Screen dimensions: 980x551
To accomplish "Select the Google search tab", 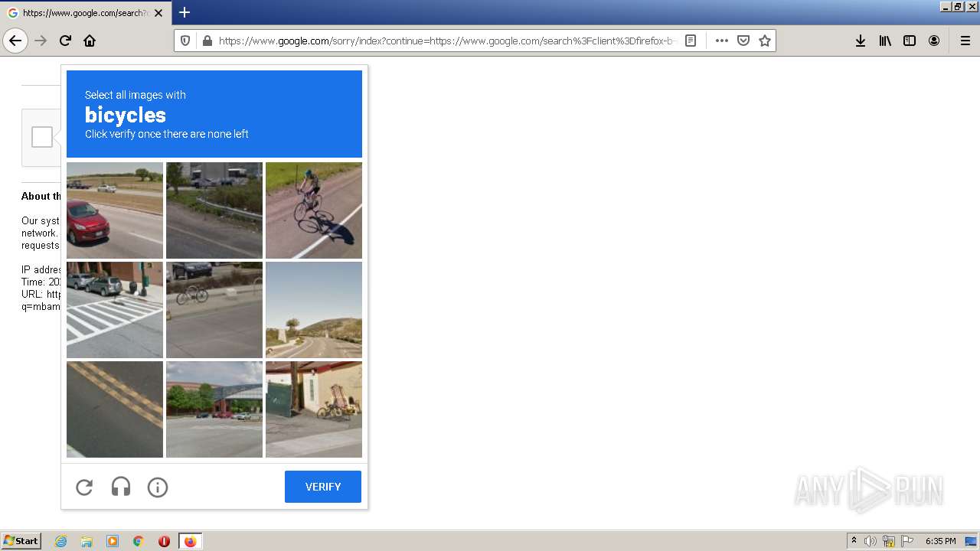I will [x=86, y=13].
